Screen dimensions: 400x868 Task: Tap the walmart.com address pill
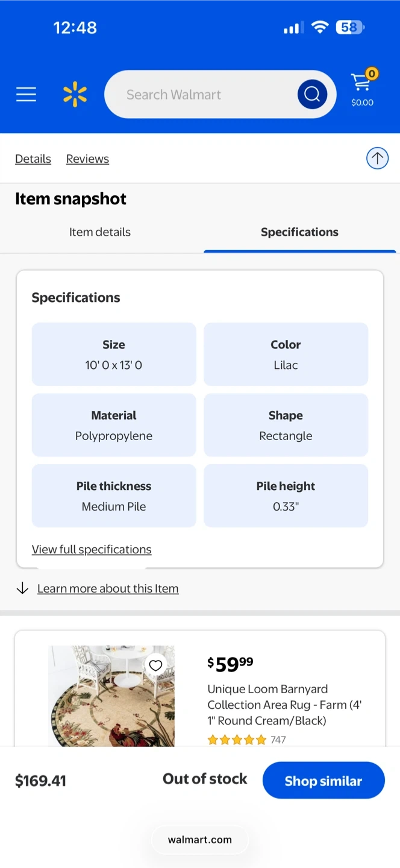pos(200,840)
